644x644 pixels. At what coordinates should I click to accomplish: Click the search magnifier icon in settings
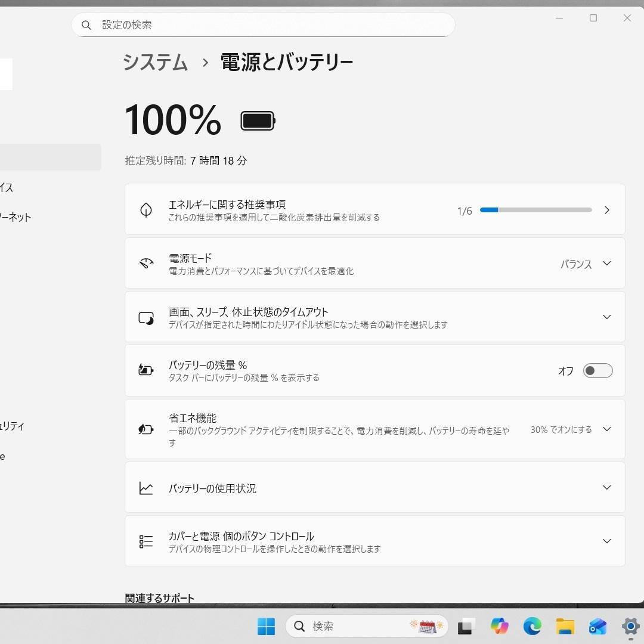(86, 25)
